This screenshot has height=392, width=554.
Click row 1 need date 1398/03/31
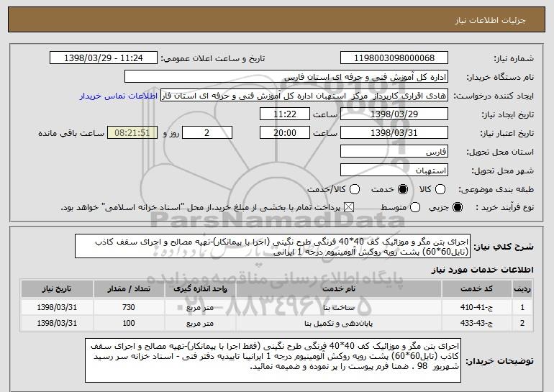[x=57, y=307]
